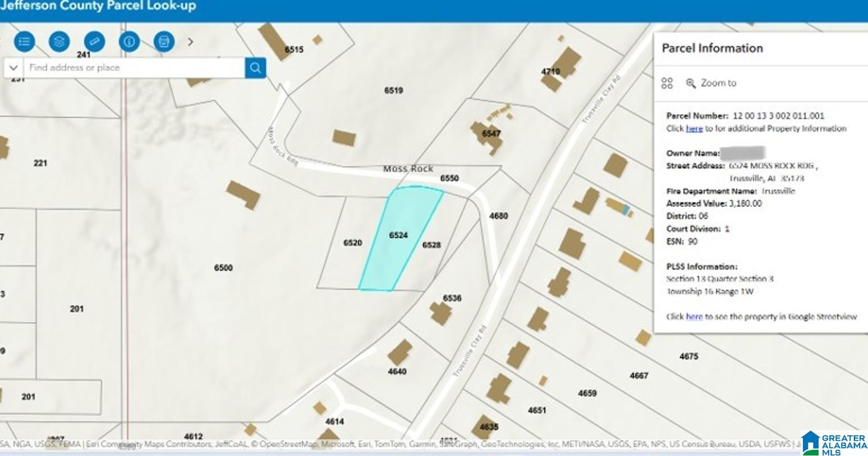Click parcel label 6547
868x456 pixels.
coord(491,134)
